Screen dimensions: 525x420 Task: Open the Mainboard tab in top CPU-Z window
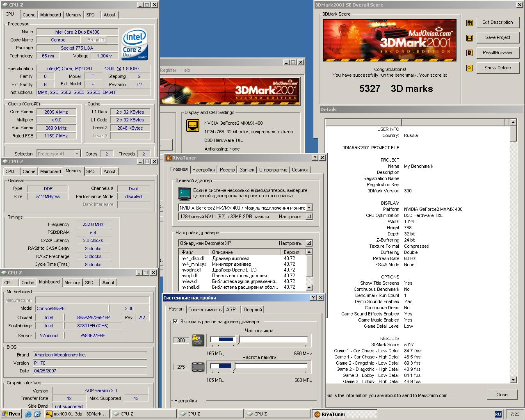[x=50, y=15]
